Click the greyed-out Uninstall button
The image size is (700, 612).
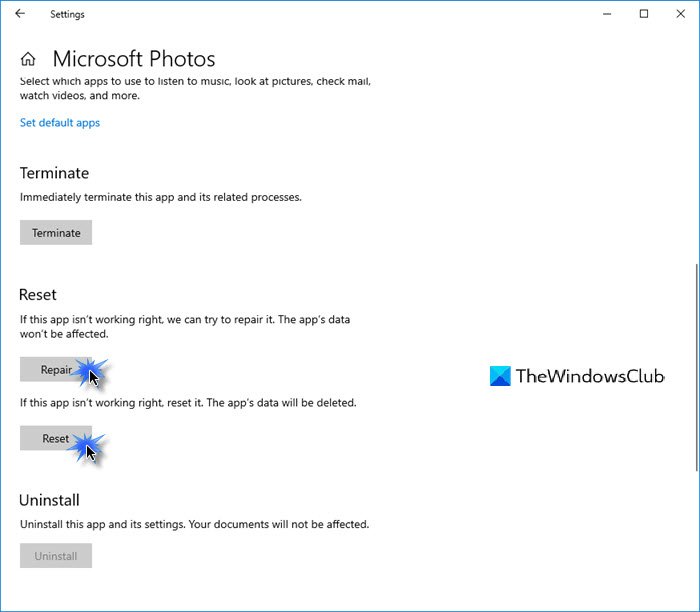(56, 555)
